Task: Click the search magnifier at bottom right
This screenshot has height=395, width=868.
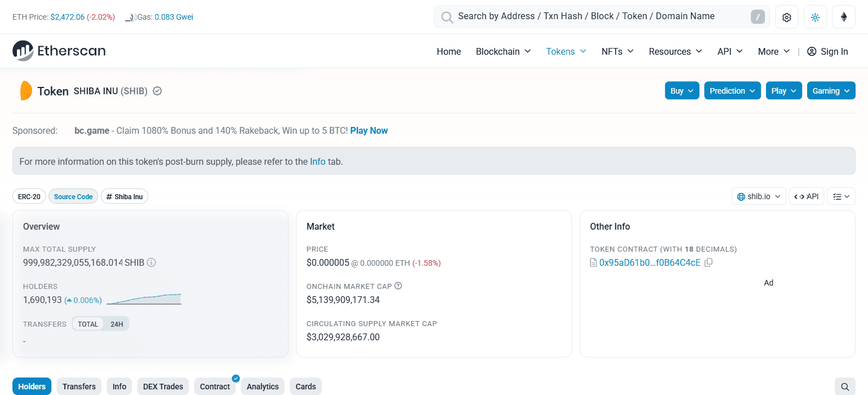Action: (x=845, y=387)
